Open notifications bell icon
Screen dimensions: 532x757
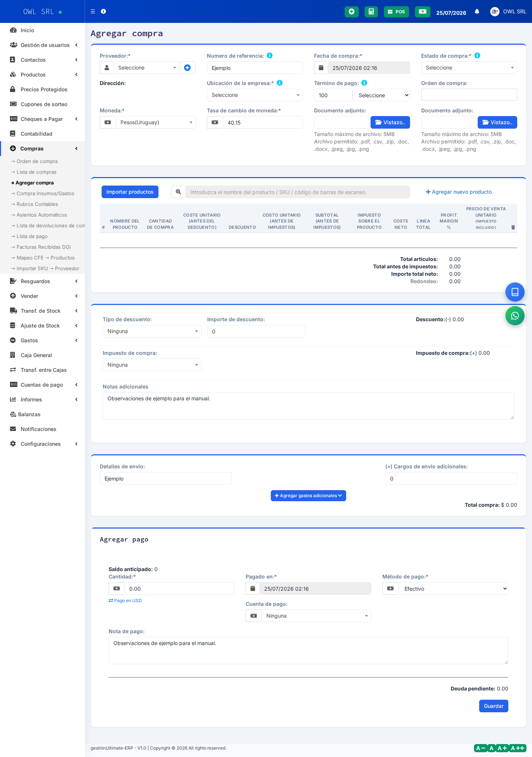(477, 11)
